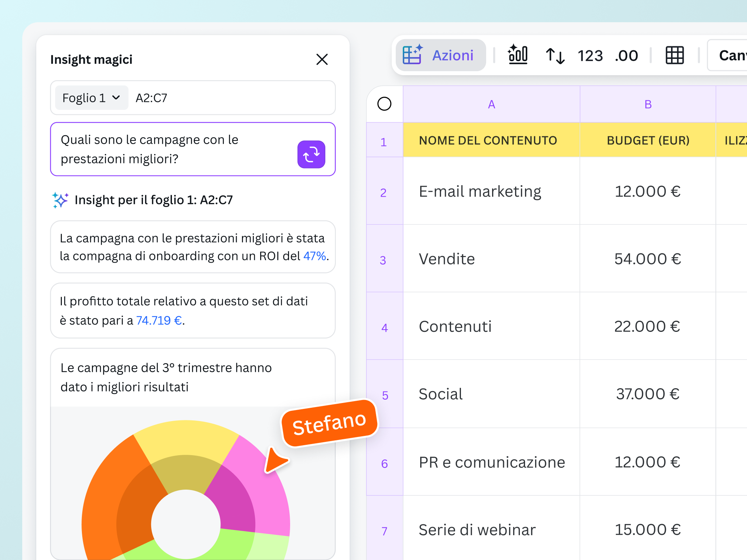Click the 74.719 € profit link
The width and height of the screenshot is (747, 560).
pyautogui.click(x=159, y=320)
